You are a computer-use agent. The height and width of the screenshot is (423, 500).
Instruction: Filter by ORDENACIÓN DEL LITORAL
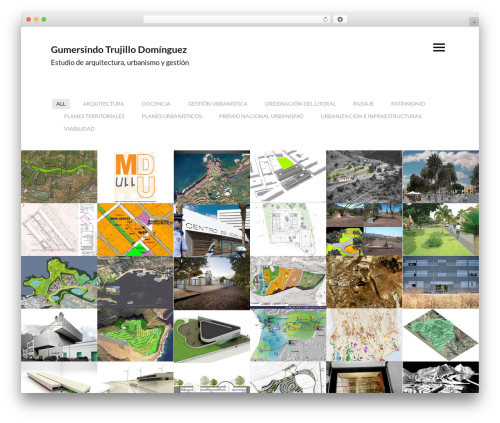[300, 104]
